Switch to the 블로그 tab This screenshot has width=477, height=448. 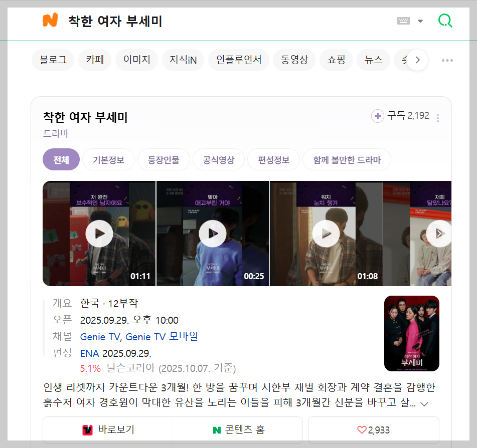52,60
